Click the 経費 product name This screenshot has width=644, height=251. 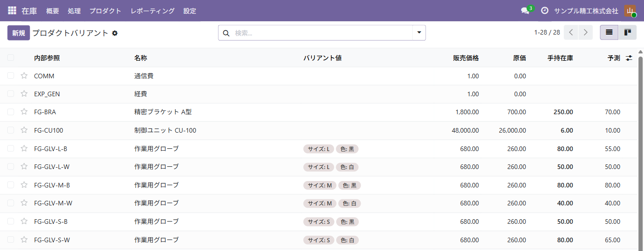[141, 94]
